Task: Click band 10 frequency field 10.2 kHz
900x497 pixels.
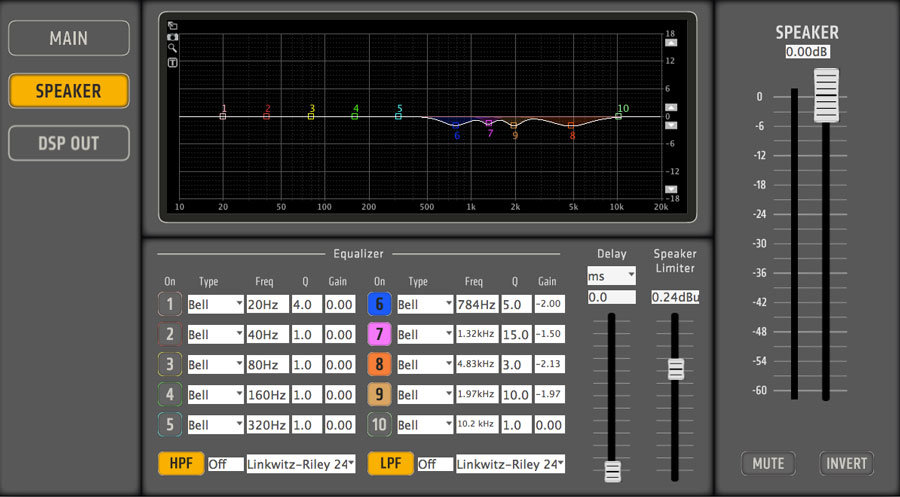Action: (478, 425)
